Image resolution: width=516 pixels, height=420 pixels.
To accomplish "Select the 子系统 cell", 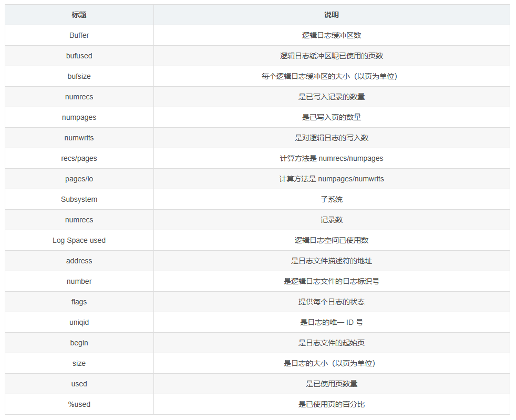I will (332, 199).
